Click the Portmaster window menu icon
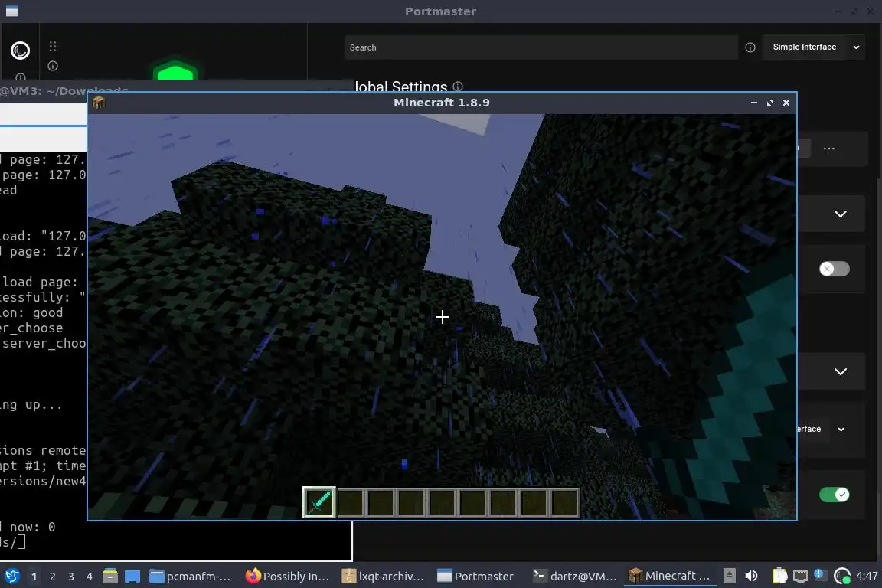Image resolution: width=882 pixels, height=588 pixels. tap(11, 11)
